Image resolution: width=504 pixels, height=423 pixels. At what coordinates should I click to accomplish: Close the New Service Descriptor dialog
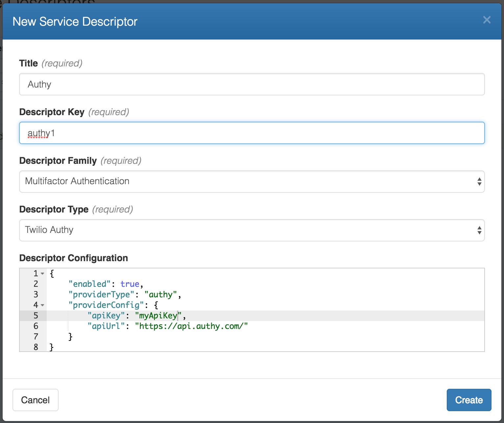click(x=487, y=20)
